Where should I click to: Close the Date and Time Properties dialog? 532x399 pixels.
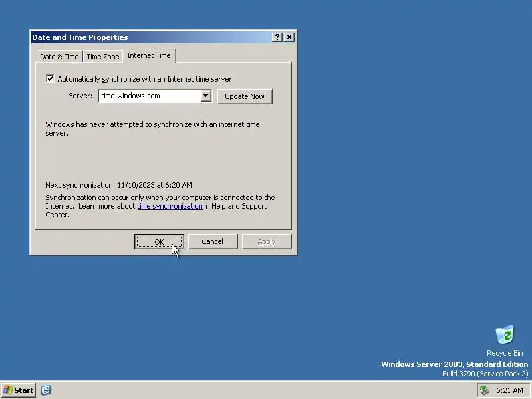289,37
